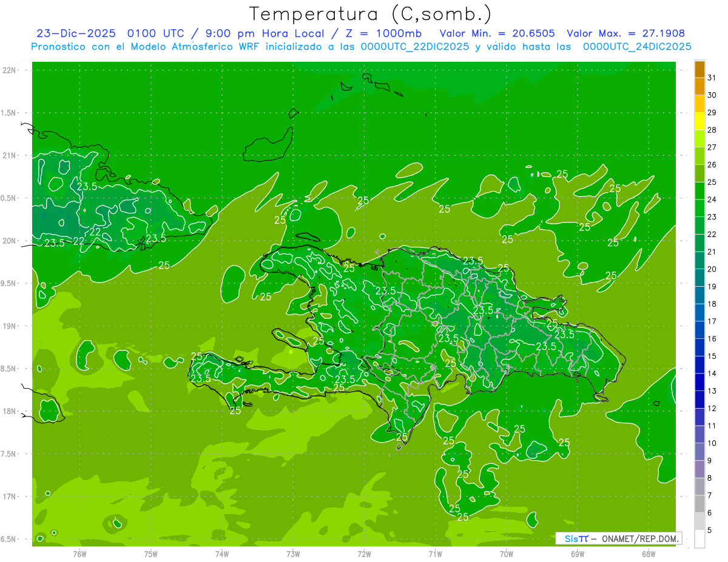
Task: Click the title 'Temperatura (C,somb.)'
Action: [370, 14]
